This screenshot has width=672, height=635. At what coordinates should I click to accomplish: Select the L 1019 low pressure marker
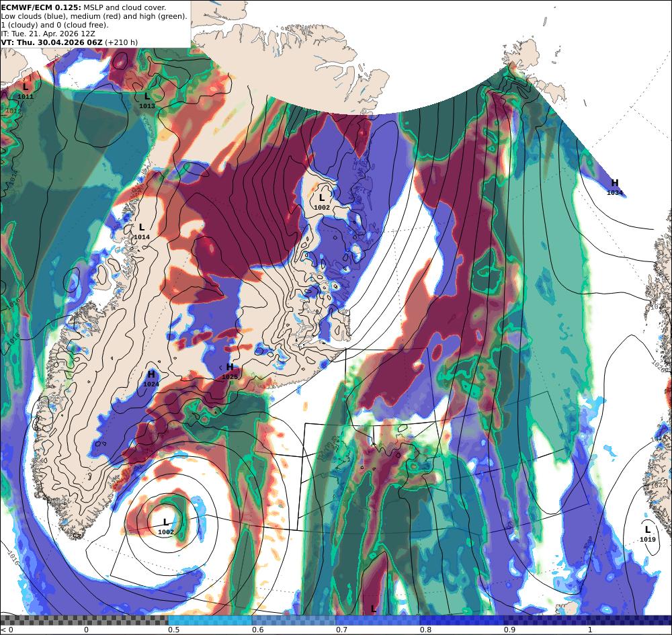(x=648, y=534)
